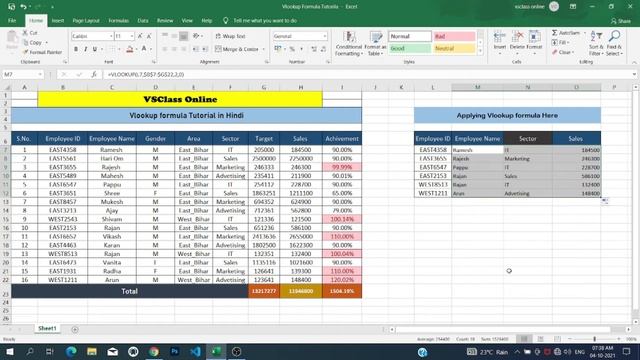The height and width of the screenshot is (360, 640).
Task: Apply the Neutral cell style
Action: coord(454,48)
